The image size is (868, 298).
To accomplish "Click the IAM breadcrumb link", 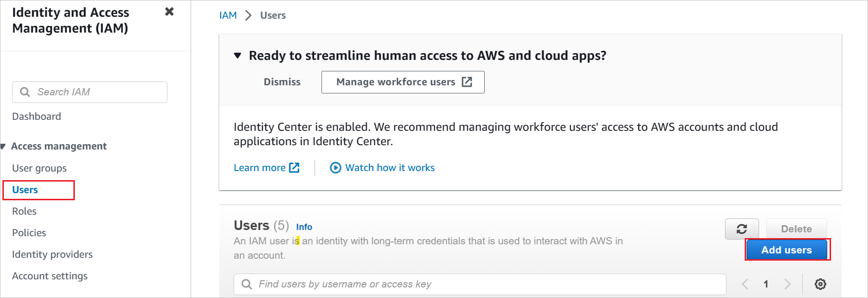I will (x=228, y=15).
